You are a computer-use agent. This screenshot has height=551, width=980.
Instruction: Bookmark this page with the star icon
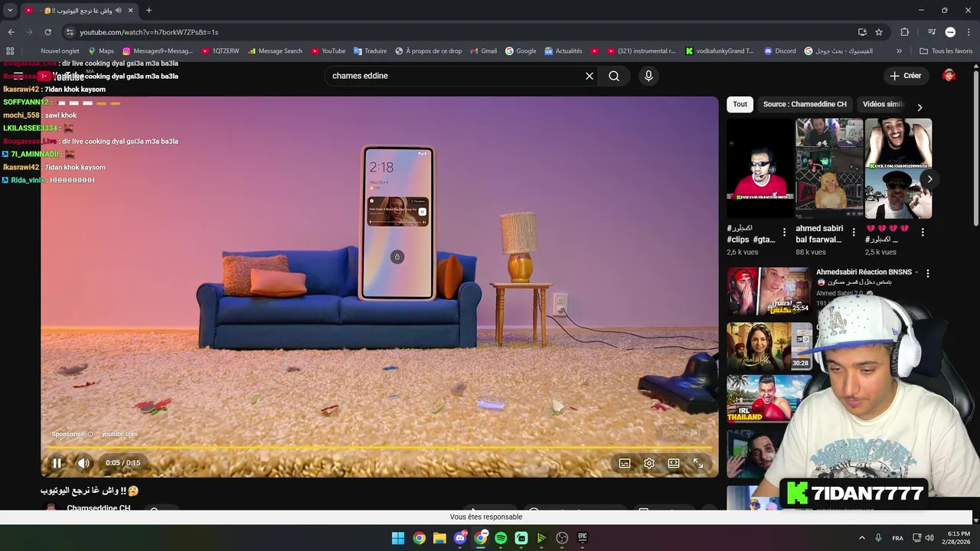point(879,32)
